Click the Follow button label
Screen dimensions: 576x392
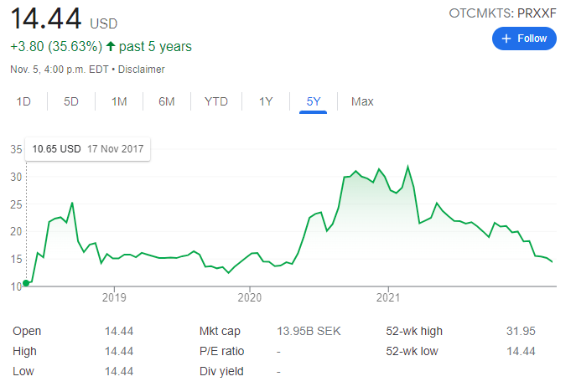[532, 39]
